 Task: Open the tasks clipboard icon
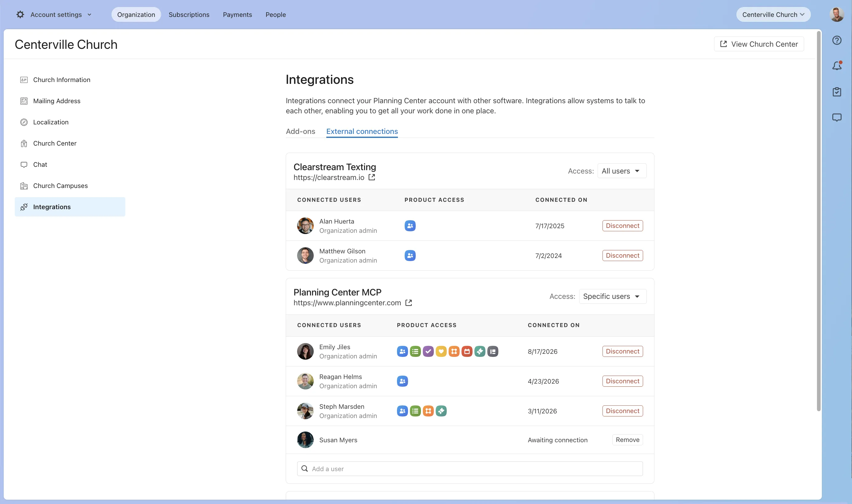837,92
